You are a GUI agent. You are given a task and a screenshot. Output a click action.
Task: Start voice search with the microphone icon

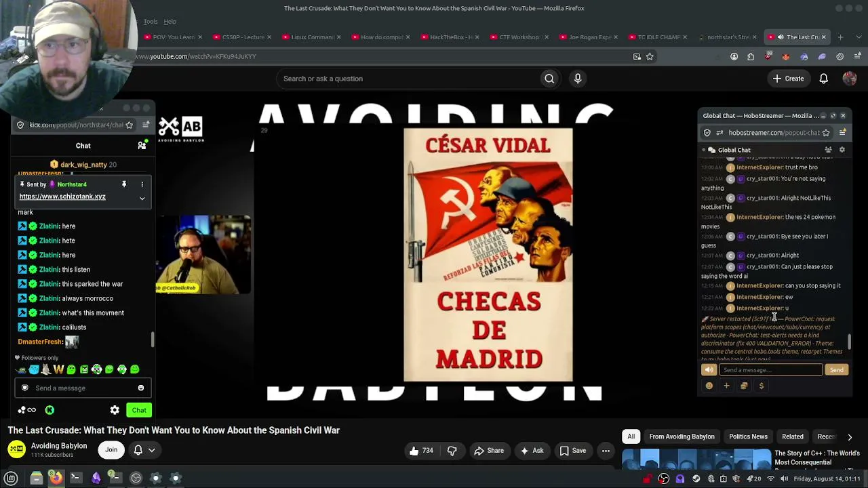point(578,79)
